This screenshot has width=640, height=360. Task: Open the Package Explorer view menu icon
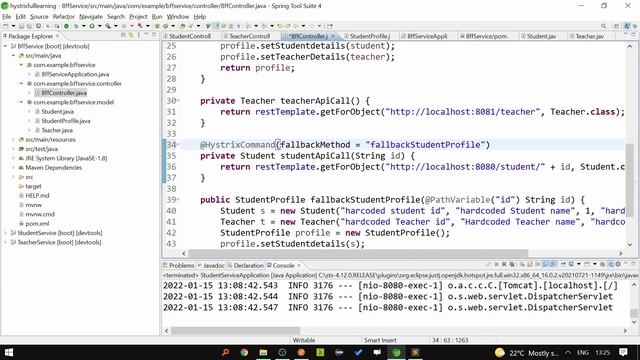[139, 35]
